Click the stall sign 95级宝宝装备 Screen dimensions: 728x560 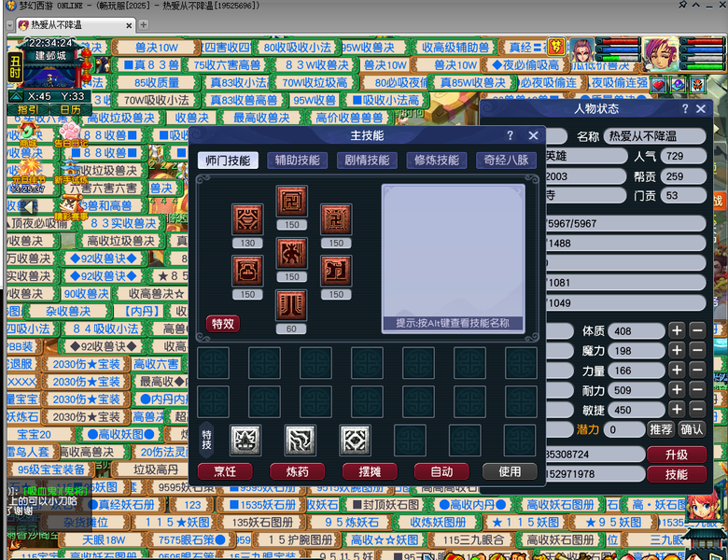[51, 469]
